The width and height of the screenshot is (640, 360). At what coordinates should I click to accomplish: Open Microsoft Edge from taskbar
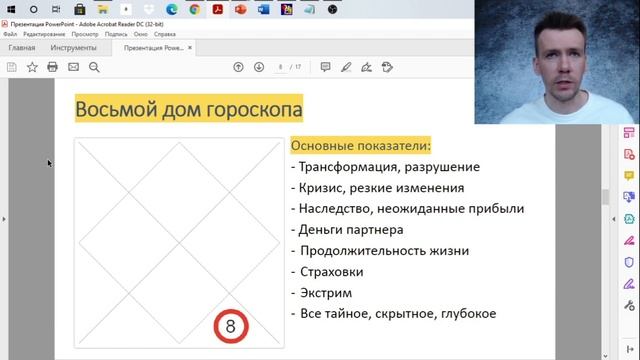(172, 9)
